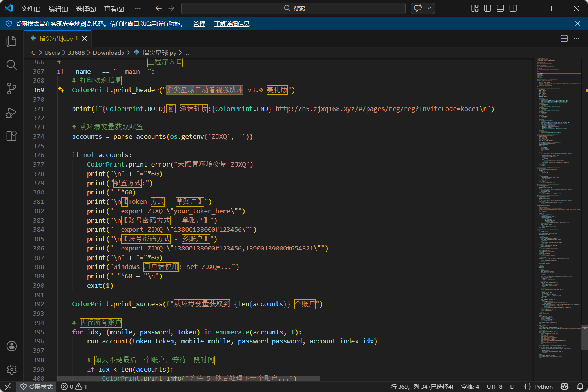Expand the Downloads breadcrumb folder
Screen dimensions: 588x392
[x=108, y=53]
